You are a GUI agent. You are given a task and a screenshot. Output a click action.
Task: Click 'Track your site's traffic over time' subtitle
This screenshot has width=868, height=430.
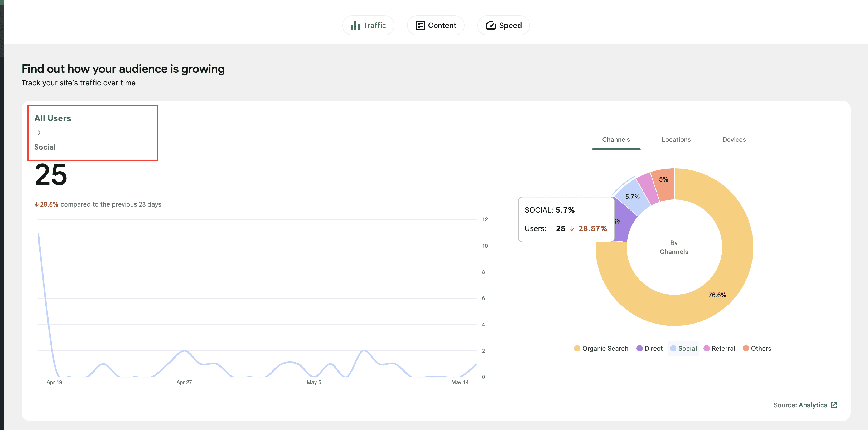pos(79,83)
